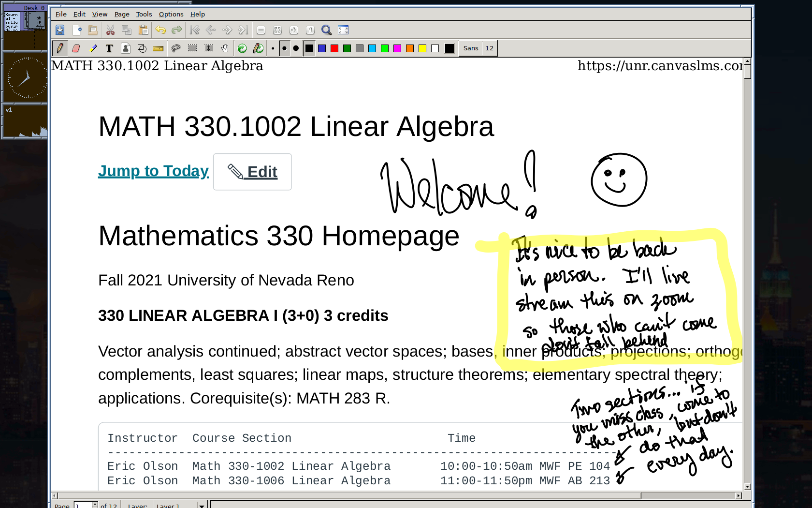Toggle the Ruler straight-line mode
Viewport: 812px width, 508px height.
click(x=158, y=48)
